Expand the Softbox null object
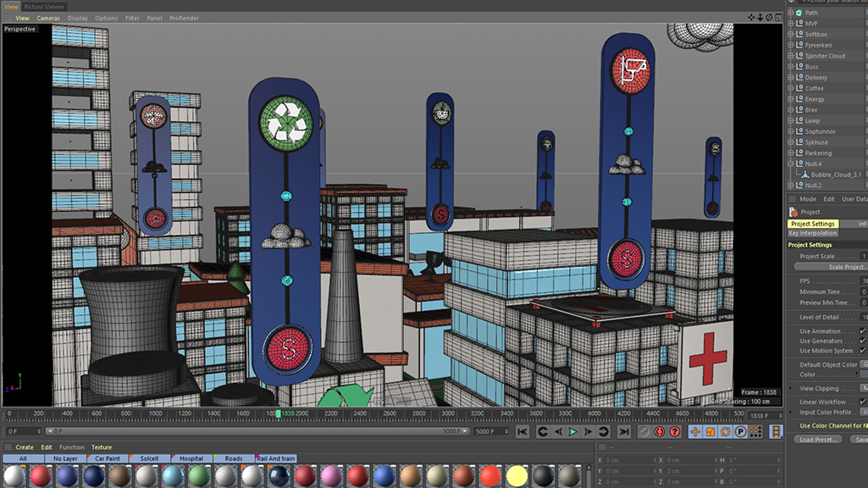 click(x=790, y=35)
